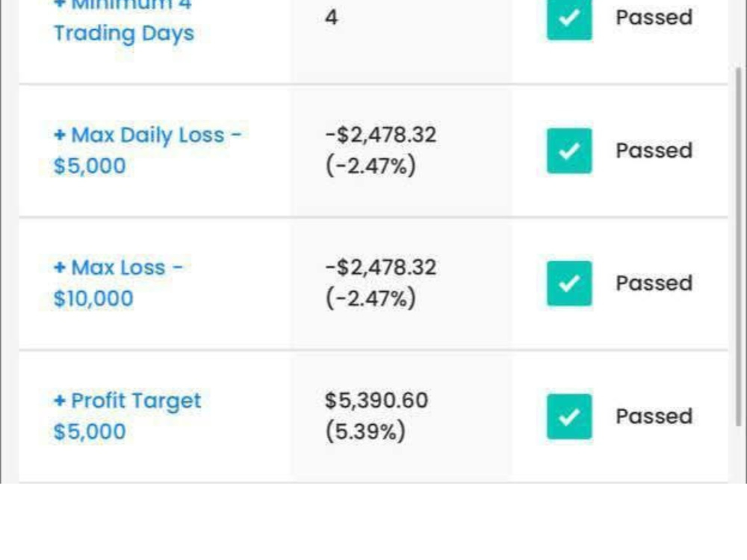
Task: Click the green checkmark for Minimum Trading Days
Action: pyautogui.click(x=569, y=19)
